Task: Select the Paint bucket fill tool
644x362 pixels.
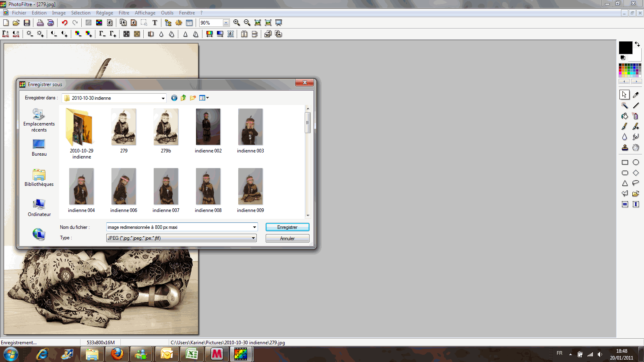Action: [x=625, y=116]
